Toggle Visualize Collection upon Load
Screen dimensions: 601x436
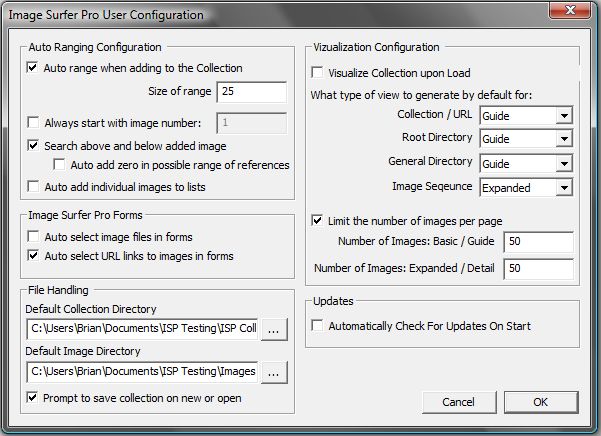point(317,72)
